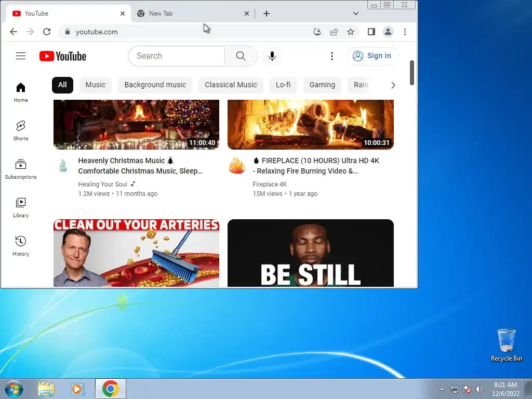Open Chrome three-dot menu
Image resolution: width=532 pixels, height=399 pixels.
(x=405, y=32)
